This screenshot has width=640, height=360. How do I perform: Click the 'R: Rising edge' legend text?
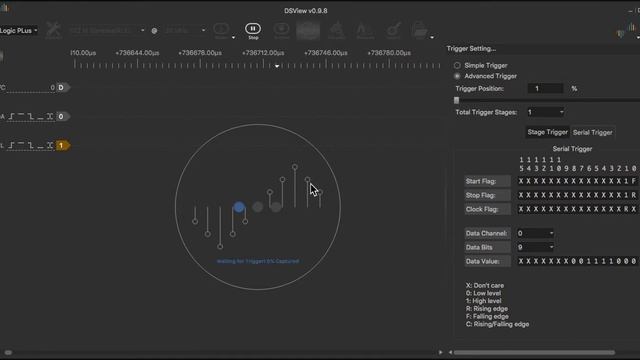(487, 309)
